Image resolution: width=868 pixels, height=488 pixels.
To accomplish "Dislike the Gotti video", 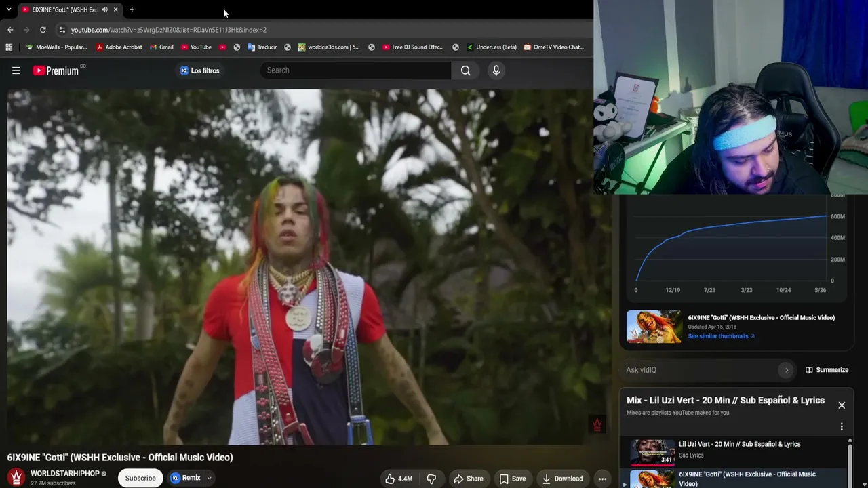I will click(431, 479).
